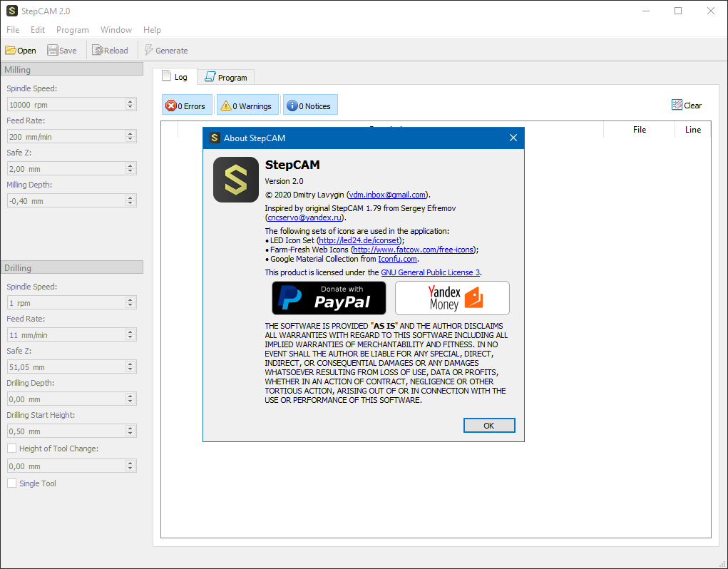Click the Clear log icon
Screen dimensions: 728x569
click(x=677, y=105)
